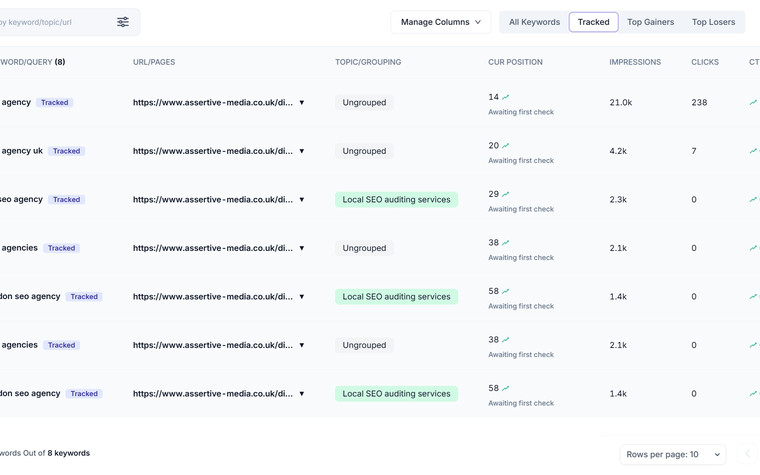
Task: Click the Ungrouped tag in the 'agency uk' row
Action: (x=364, y=151)
